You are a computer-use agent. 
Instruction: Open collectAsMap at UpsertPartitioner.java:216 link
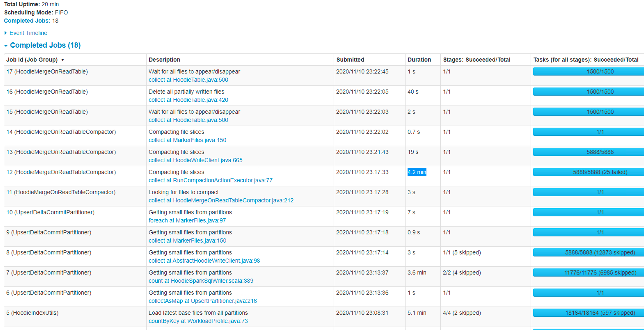(203, 301)
